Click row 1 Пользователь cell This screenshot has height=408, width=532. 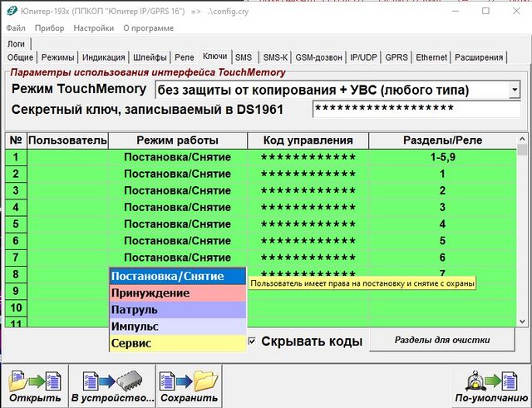[x=68, y=157]
